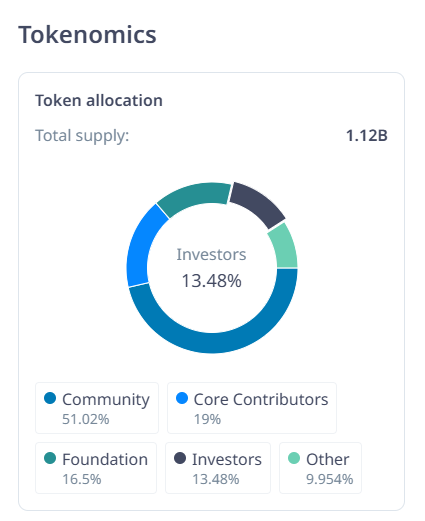The image size is (425, 521).
Task: Click the Token allocation card title
Action: pyautogui.click(x=99, y=101)
